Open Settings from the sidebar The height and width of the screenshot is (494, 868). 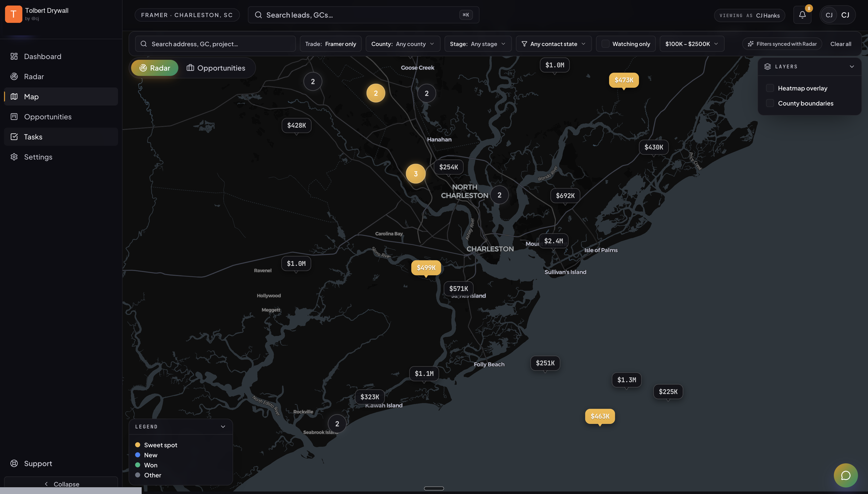38,157
